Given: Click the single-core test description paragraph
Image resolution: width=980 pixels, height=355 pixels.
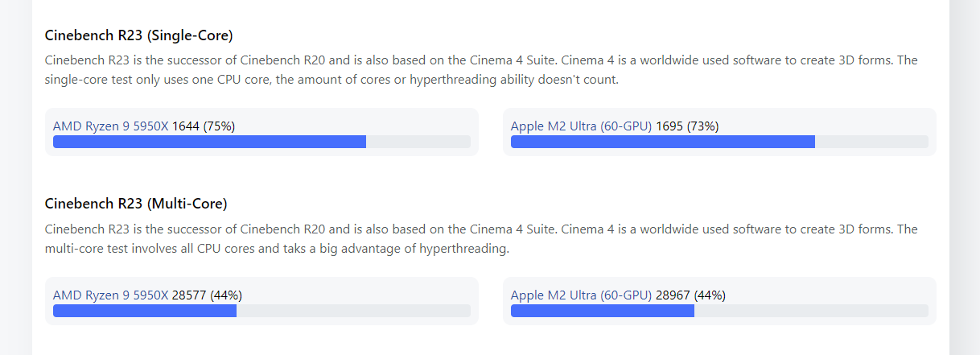Looking at the screenshot, I should click(481, 70).
